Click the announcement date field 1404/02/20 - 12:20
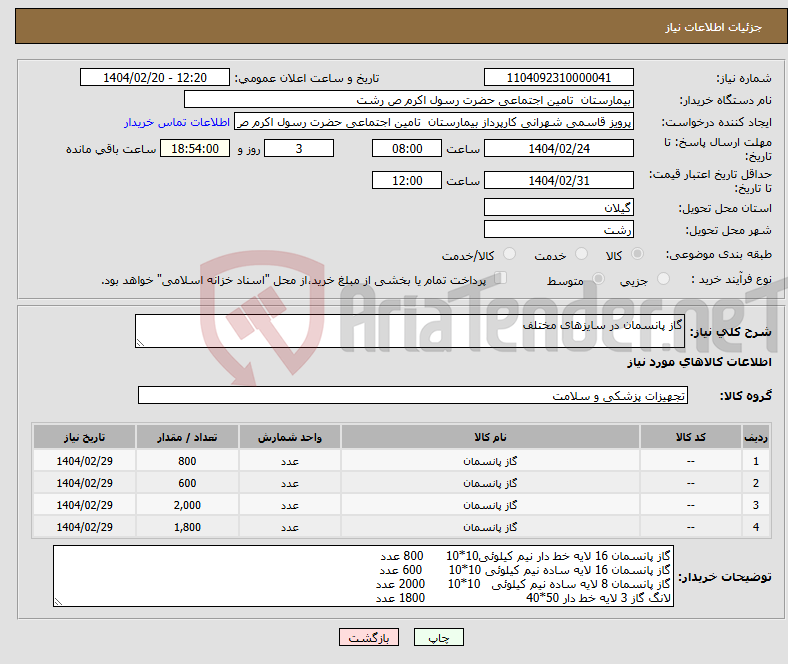The height and width of the screenshot is (664, 788). [155, 77]
